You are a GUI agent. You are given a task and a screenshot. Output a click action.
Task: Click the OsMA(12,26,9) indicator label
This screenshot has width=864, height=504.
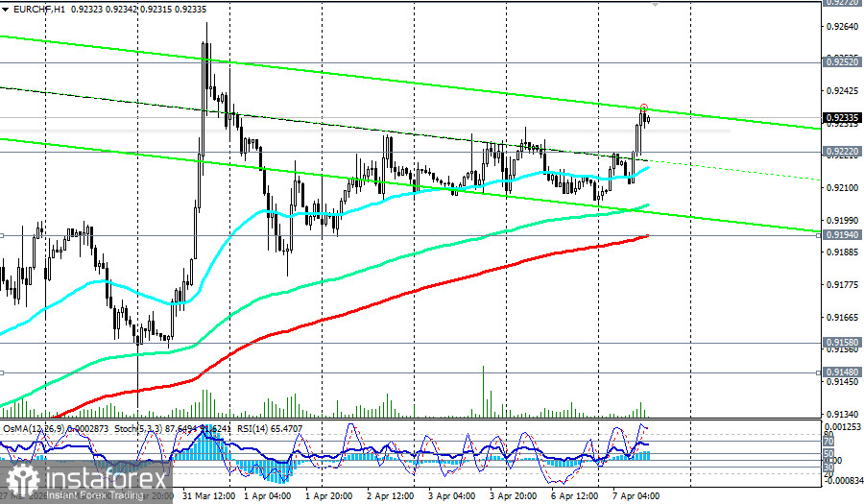point(35,428)
